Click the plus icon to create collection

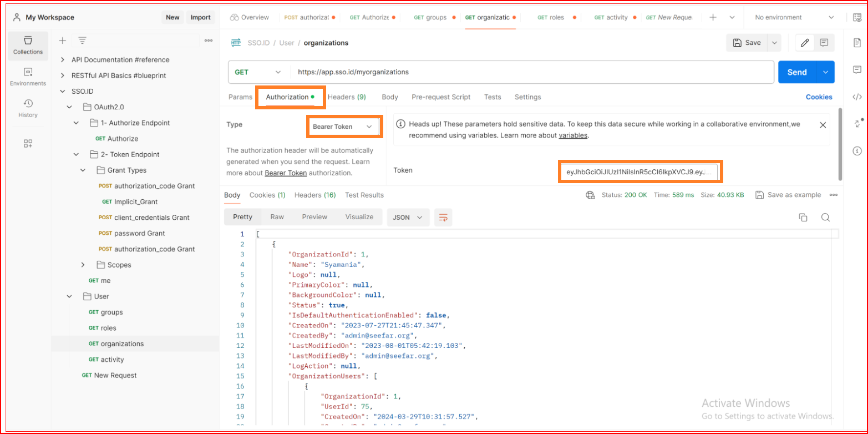pos(63,41)
